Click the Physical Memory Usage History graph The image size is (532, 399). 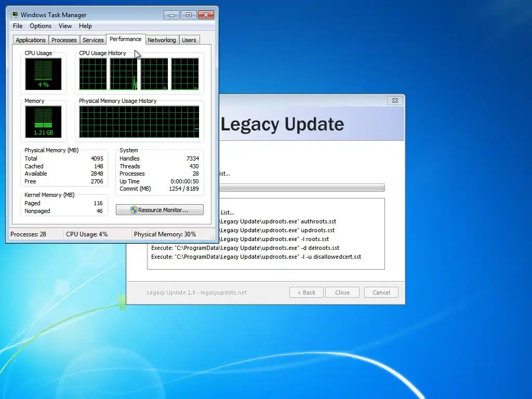[x=139, y=122]
